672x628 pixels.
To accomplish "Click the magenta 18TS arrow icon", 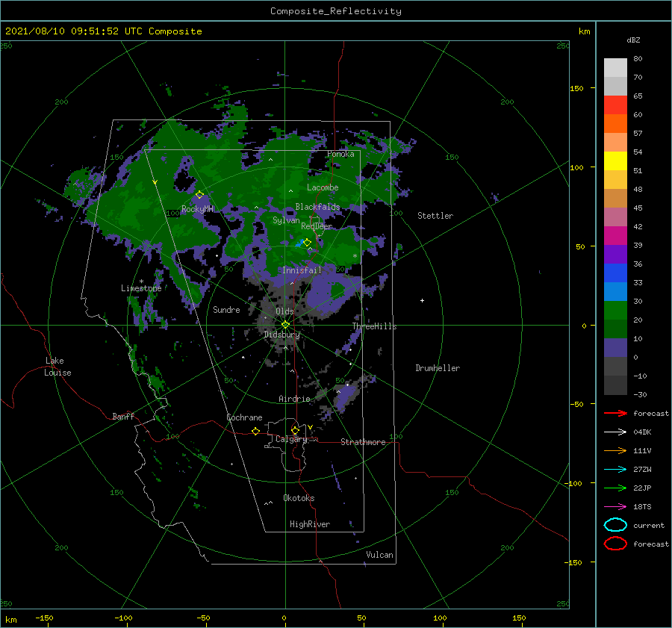I will pyautogui.click(x=615, y=507).
